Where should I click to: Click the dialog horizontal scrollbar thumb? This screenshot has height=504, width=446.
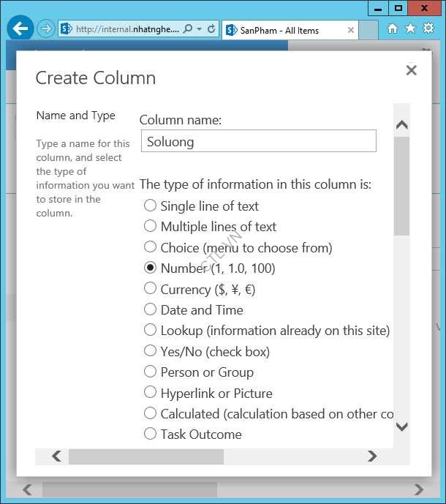146,456
